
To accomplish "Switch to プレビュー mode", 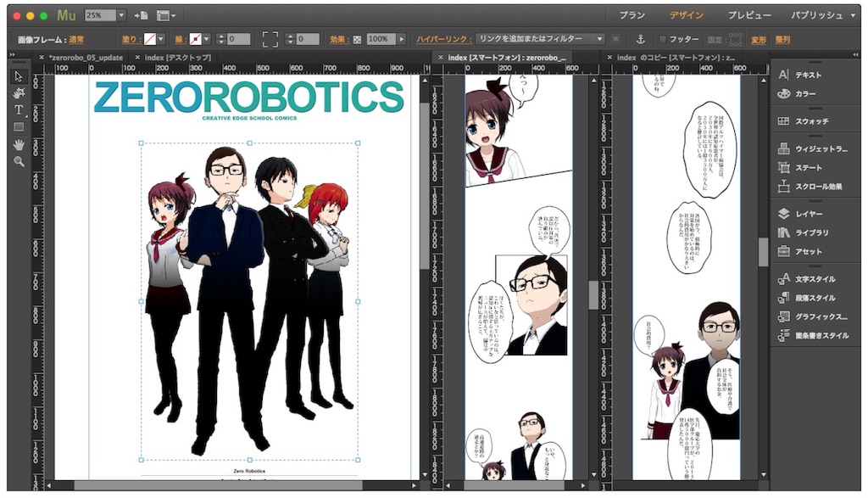I will [749, 15].
